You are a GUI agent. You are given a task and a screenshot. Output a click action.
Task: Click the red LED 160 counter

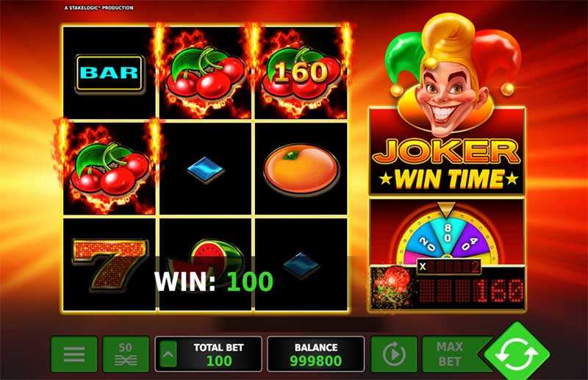click(x=471, y=291)
